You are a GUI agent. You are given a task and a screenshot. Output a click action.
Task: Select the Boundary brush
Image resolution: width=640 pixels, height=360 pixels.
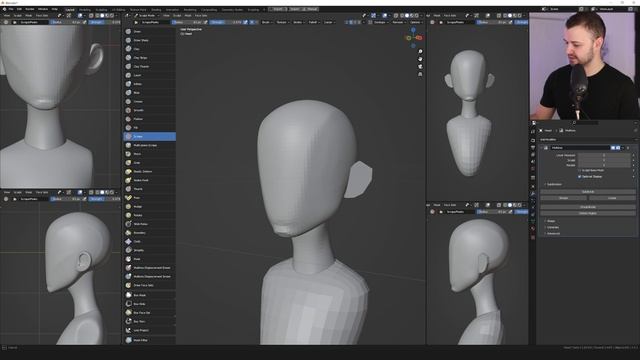tap(149, 233)
